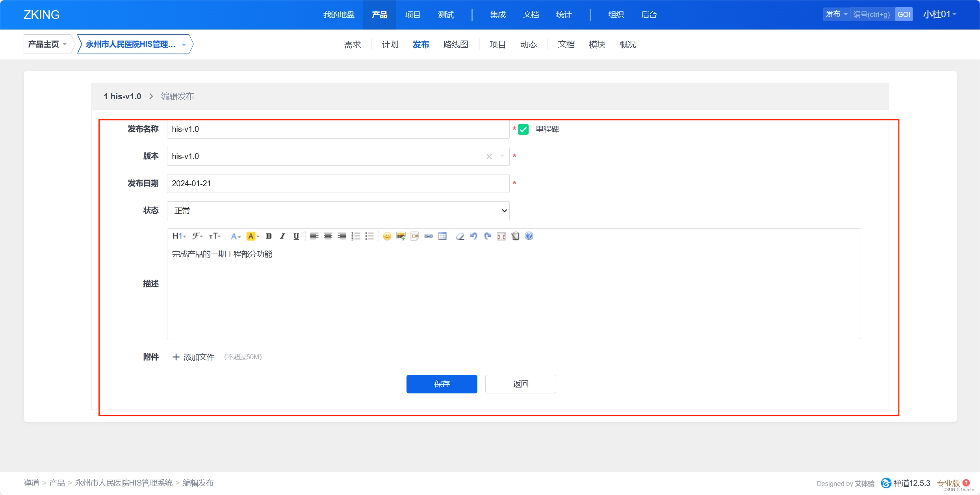Toggle the editor fullscreen icon

(501, 236)
